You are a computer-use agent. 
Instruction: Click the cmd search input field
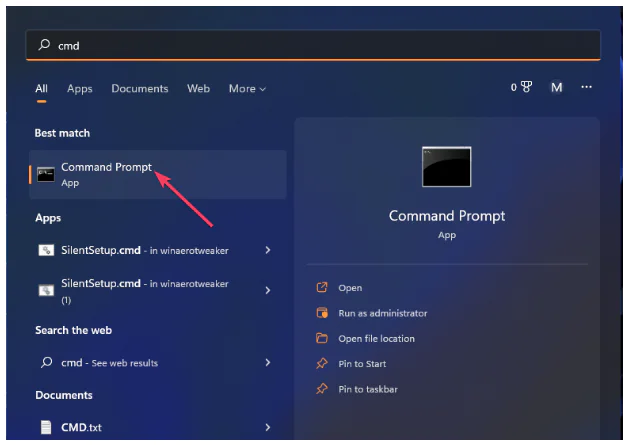(x=313, y=45)
